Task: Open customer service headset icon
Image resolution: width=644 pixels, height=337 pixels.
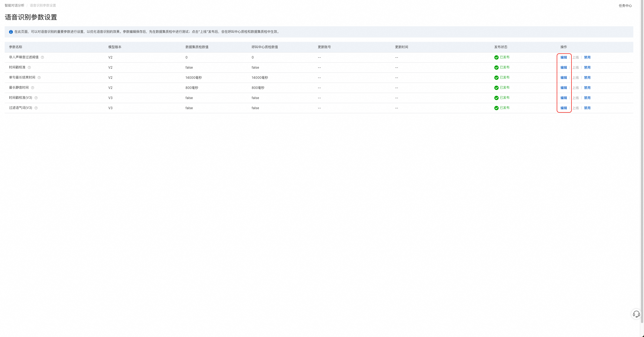Action: 636,314
